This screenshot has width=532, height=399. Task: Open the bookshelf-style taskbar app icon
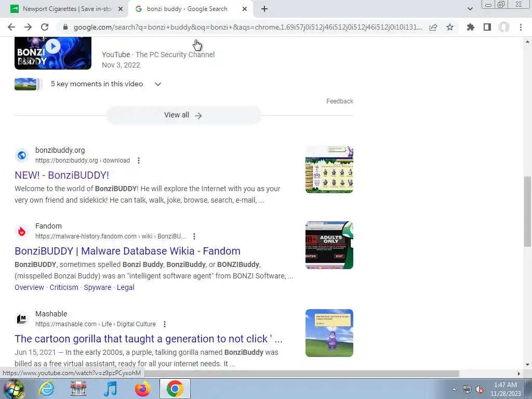pyautogui.click(x=78, y=389)
